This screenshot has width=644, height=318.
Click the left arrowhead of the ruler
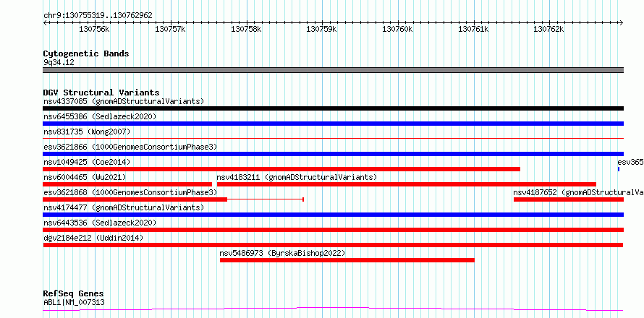click(x=45, y=22)
